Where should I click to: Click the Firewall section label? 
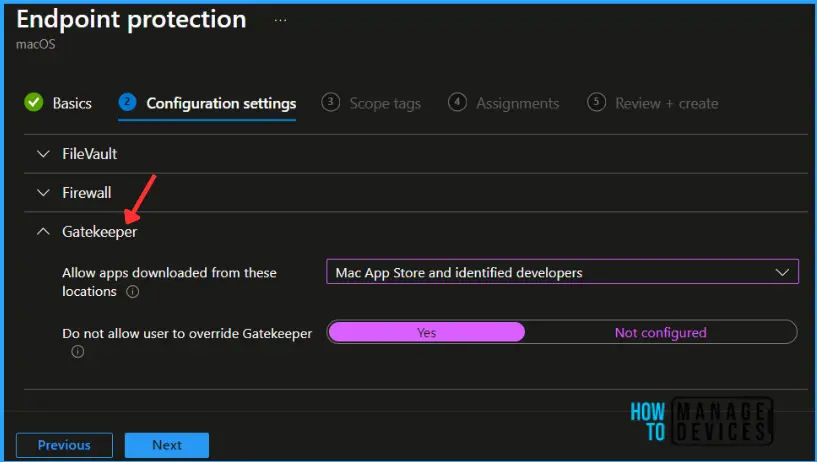86,193
